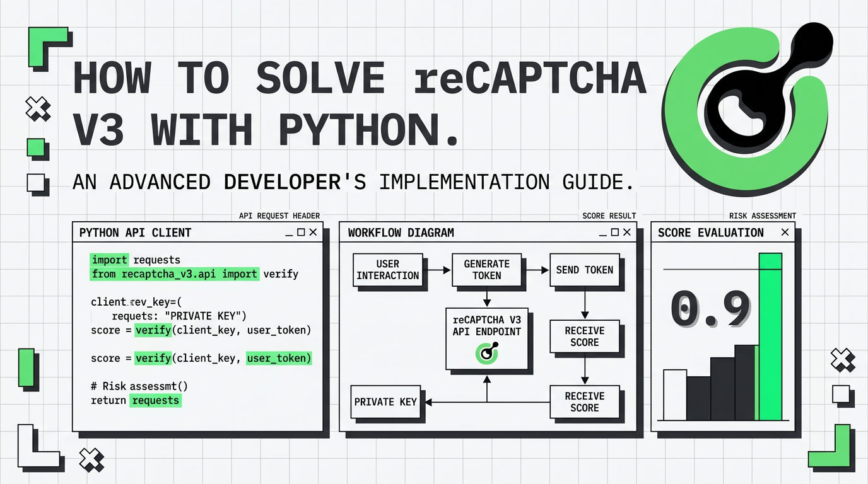
Task: Click the green square beside the V3 heading
Action: pyautogui.click(x=37, y=148)
